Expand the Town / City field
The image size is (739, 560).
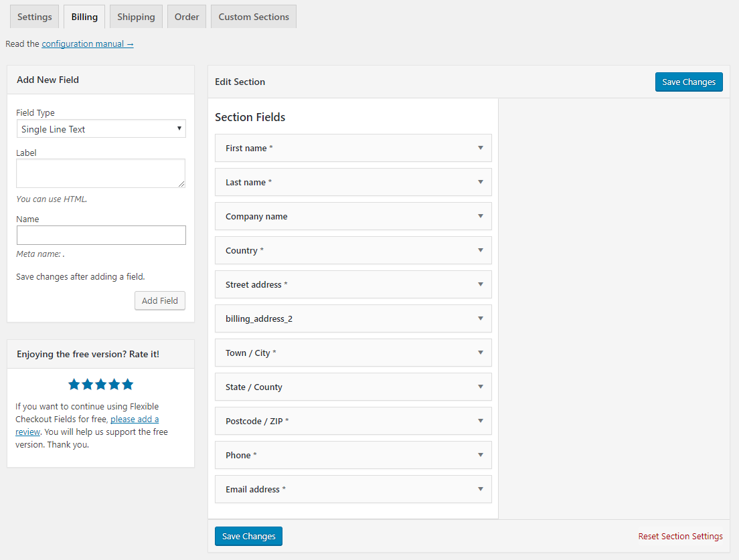coord(353,353)
